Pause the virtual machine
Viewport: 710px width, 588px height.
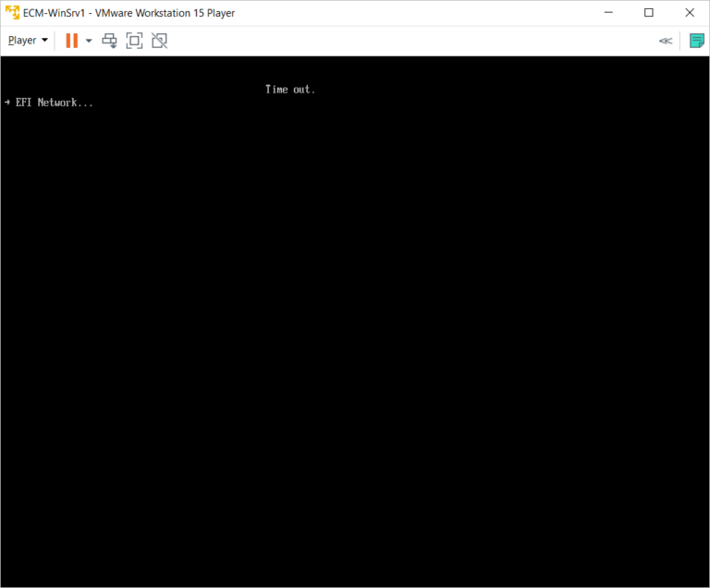tap(71, 41)
